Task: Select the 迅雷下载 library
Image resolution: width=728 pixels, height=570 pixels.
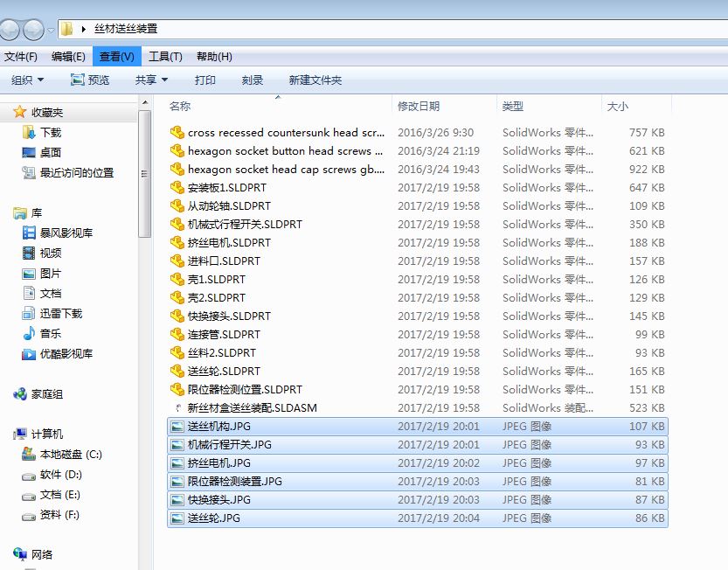Action: point(52,313)
